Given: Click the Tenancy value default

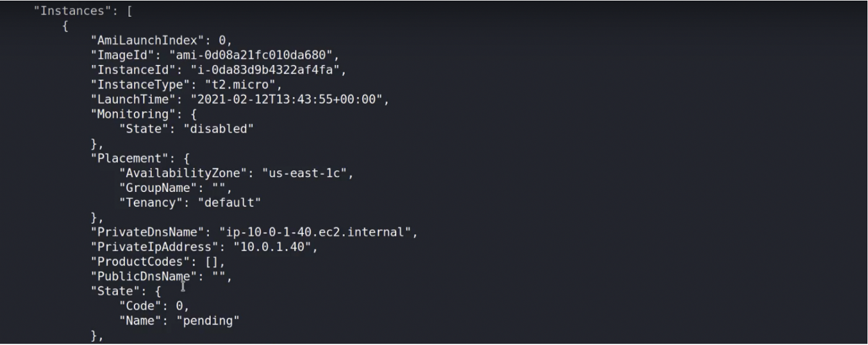Looking at the screenshot, I should click(229, 203).
